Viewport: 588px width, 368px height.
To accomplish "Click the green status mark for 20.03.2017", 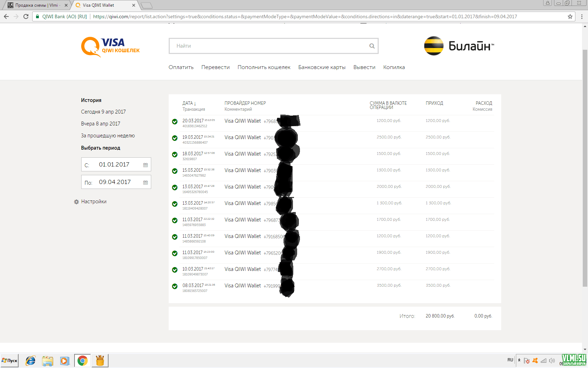I will [x=175, y=122].
